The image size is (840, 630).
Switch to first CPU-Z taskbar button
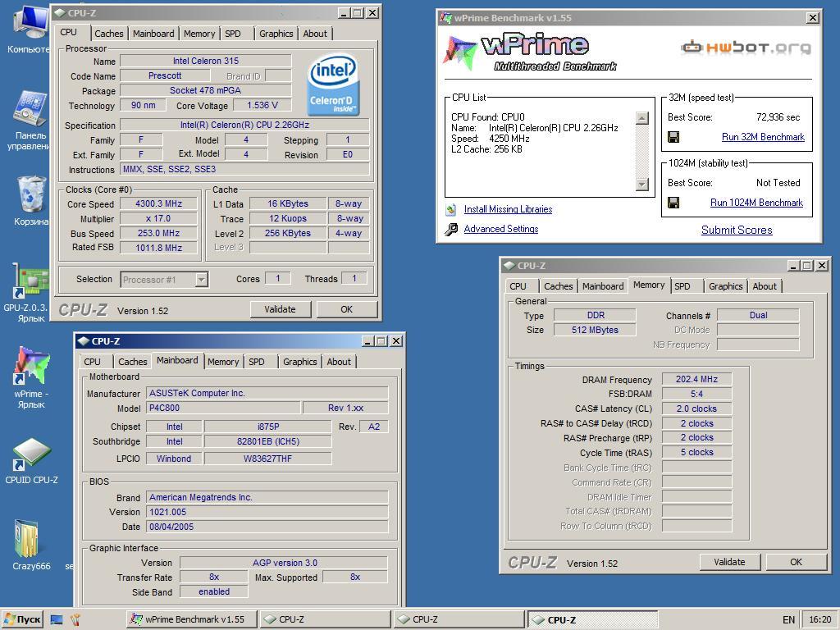click(325, 619)
